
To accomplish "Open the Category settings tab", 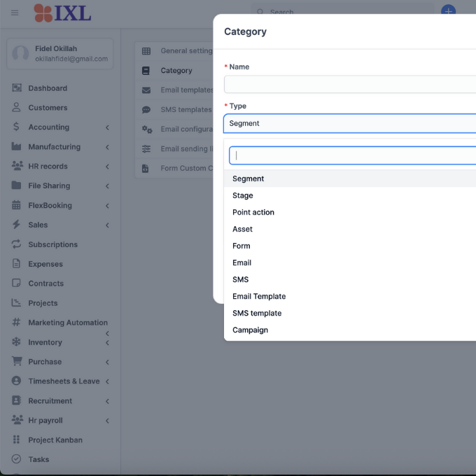I will tap(176, 71).
